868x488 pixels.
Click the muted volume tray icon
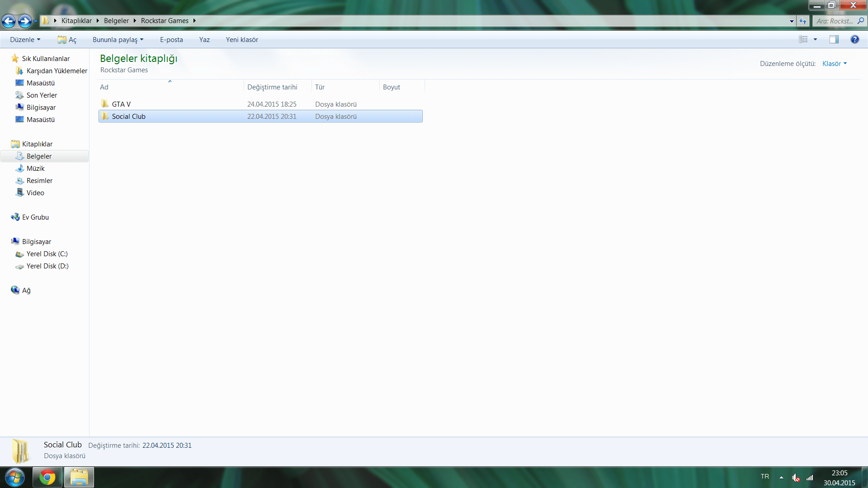click(796, 477)
